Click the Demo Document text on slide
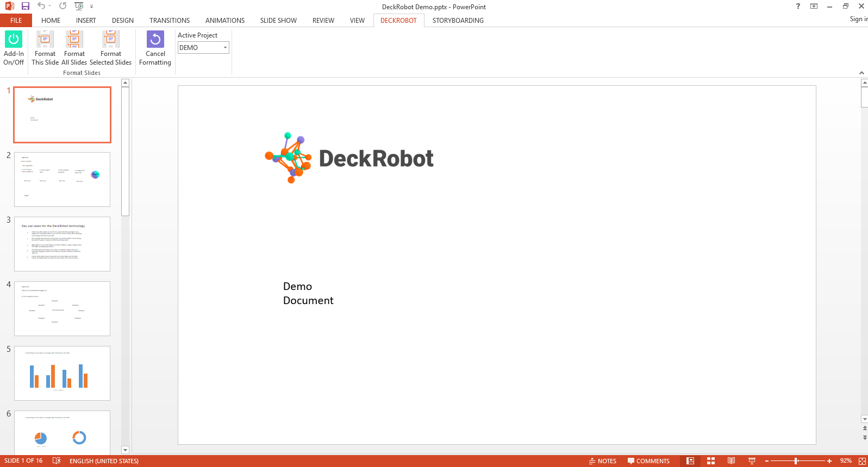 click(308, 293)
